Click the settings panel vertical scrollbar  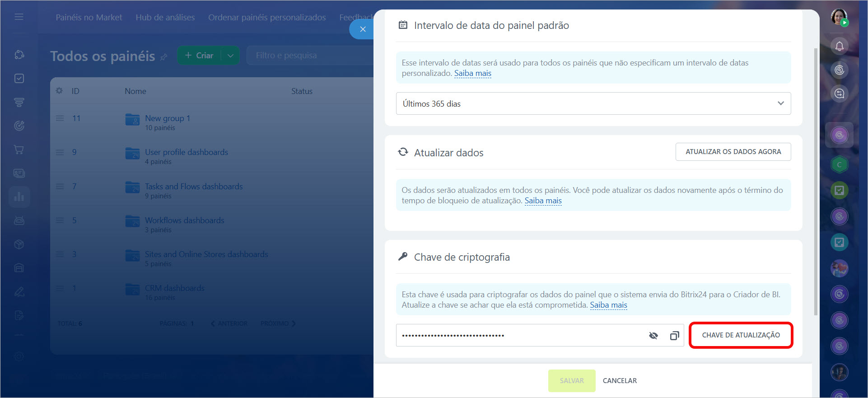click(x=815, y=181)
